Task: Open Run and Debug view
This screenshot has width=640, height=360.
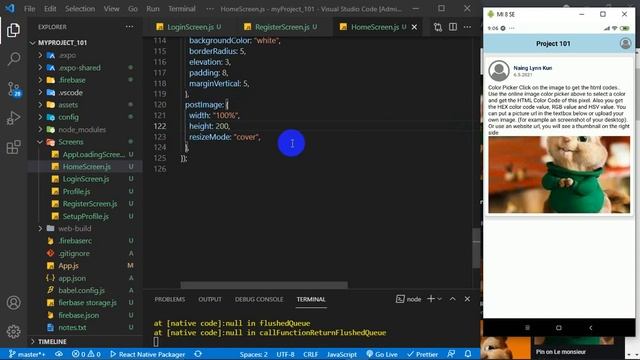Action: click(13, 118)
